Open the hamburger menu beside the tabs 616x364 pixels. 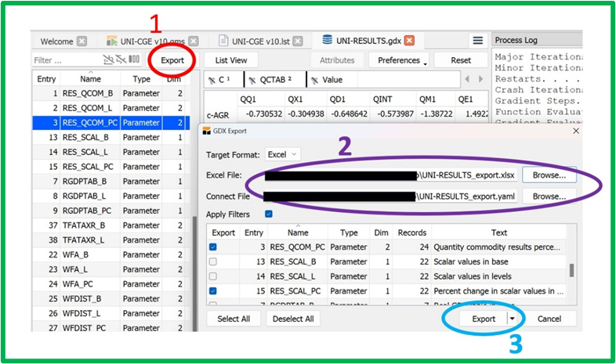(x=476, y=41)
